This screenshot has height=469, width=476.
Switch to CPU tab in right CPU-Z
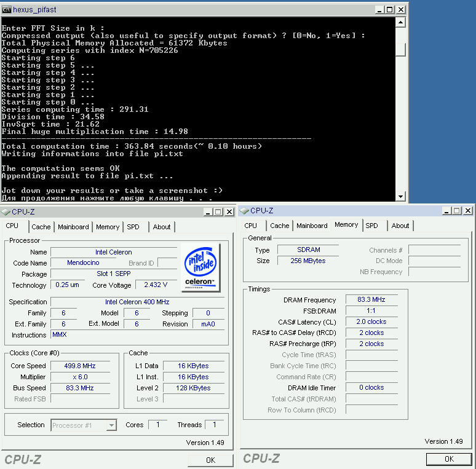pos(251,226)
